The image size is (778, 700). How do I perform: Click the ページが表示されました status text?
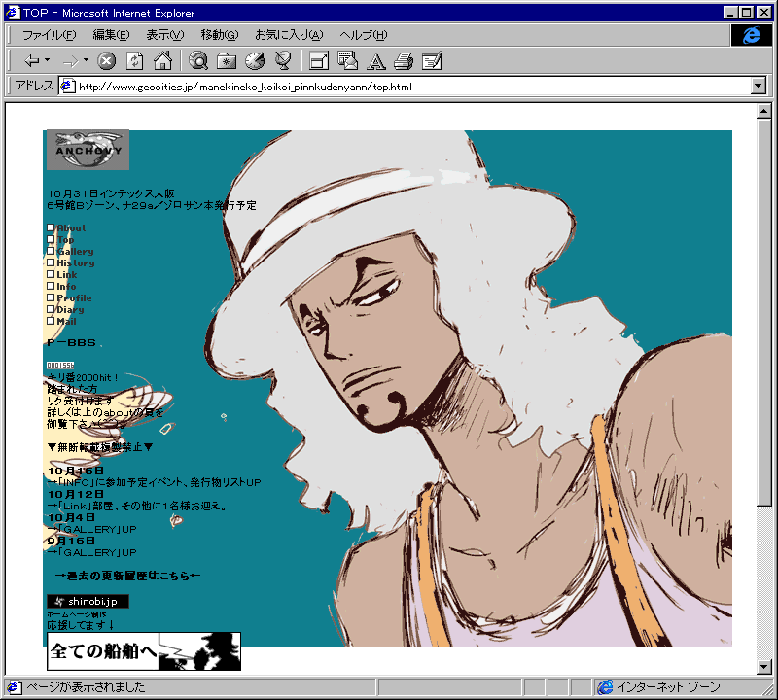[86, 687]
